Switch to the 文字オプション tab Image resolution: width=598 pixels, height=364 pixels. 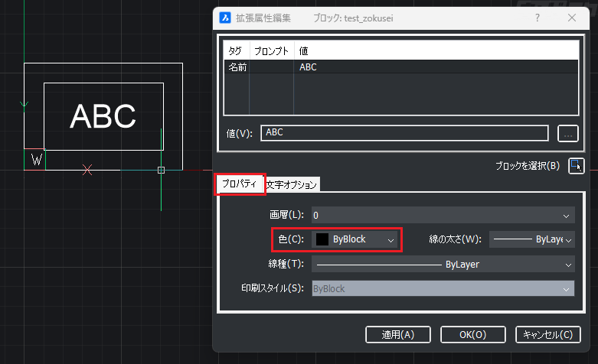tap(292, 184)
